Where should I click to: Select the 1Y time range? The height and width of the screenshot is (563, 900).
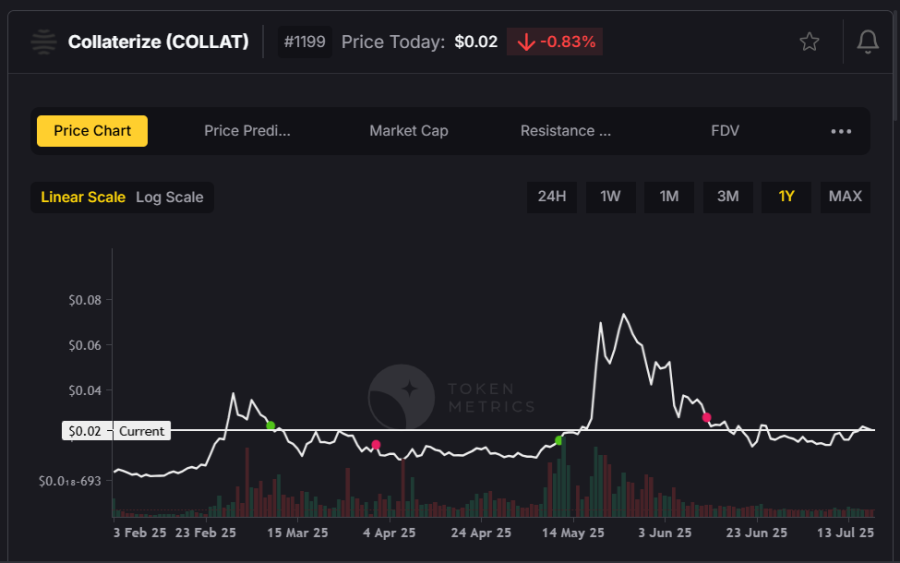(786, 196)
